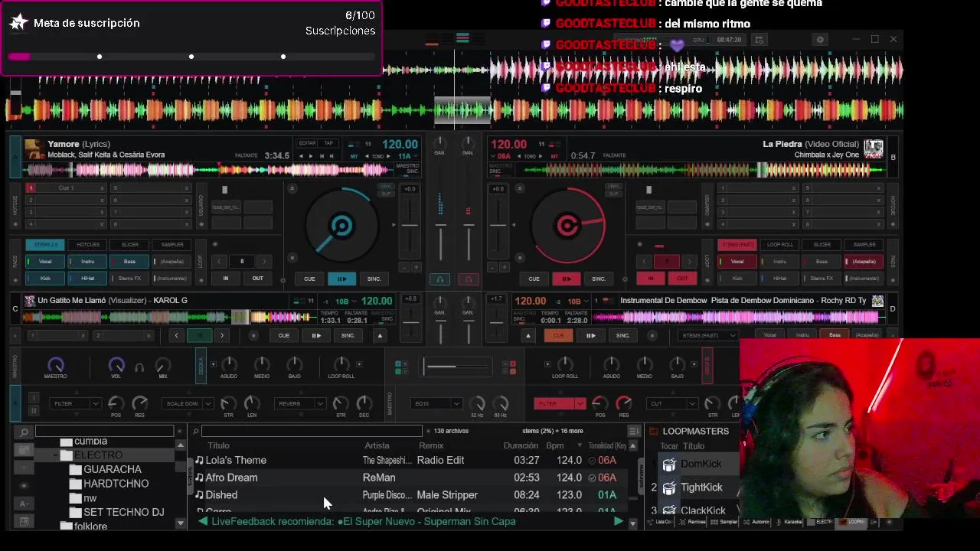Play or pause deck B
Viewport: 980px width, 551px height.
[567, 279]
